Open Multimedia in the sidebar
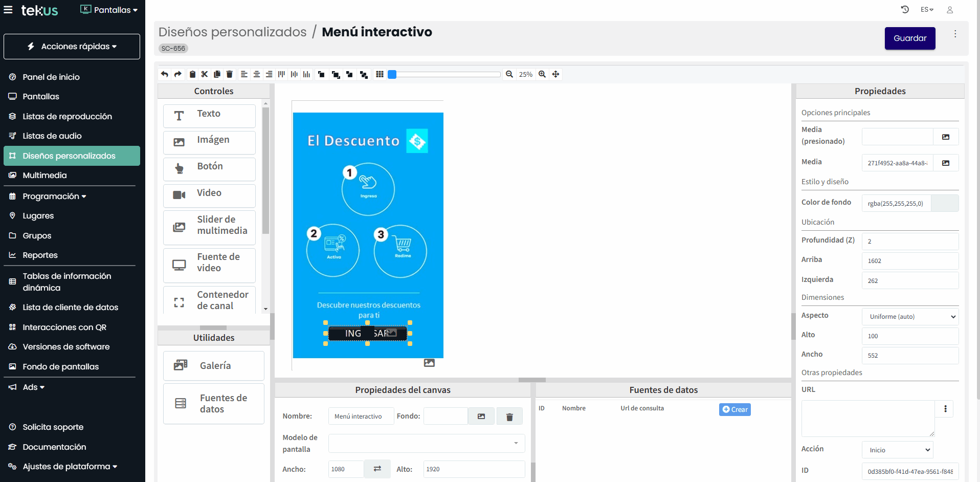 point(44,176)
